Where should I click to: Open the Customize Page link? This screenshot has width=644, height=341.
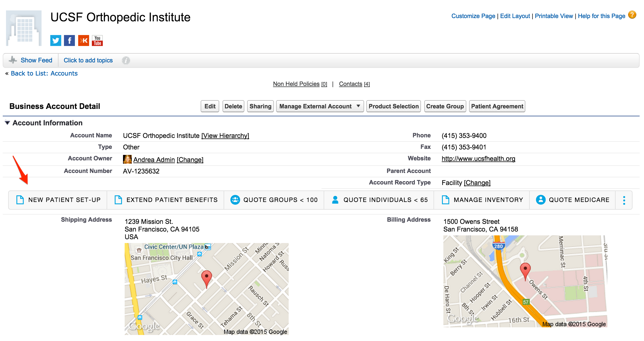pyautogui.click(x=473, y=16)
